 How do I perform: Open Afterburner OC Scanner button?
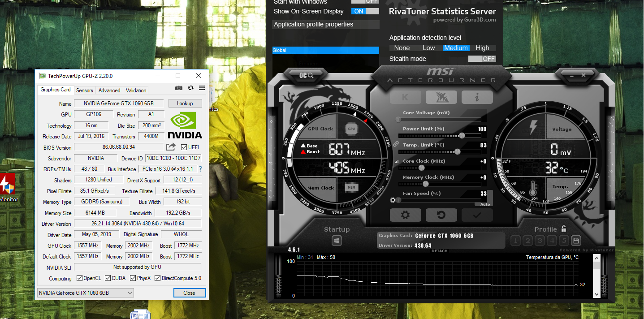pos(306,75)
